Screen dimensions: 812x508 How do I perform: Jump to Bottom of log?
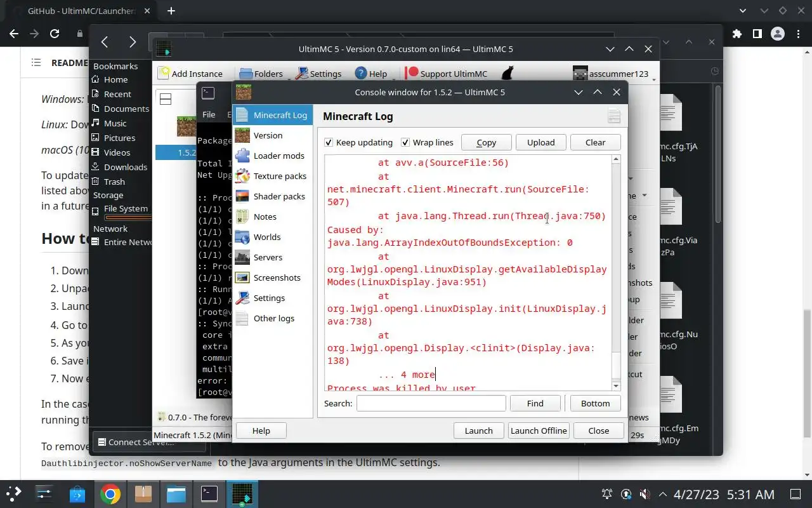(x=595, y=403)
